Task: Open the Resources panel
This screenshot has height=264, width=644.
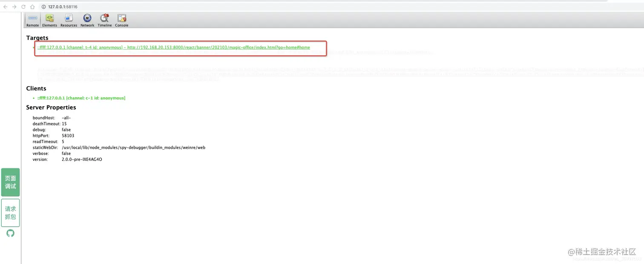Action: click(x=69, y=20)
